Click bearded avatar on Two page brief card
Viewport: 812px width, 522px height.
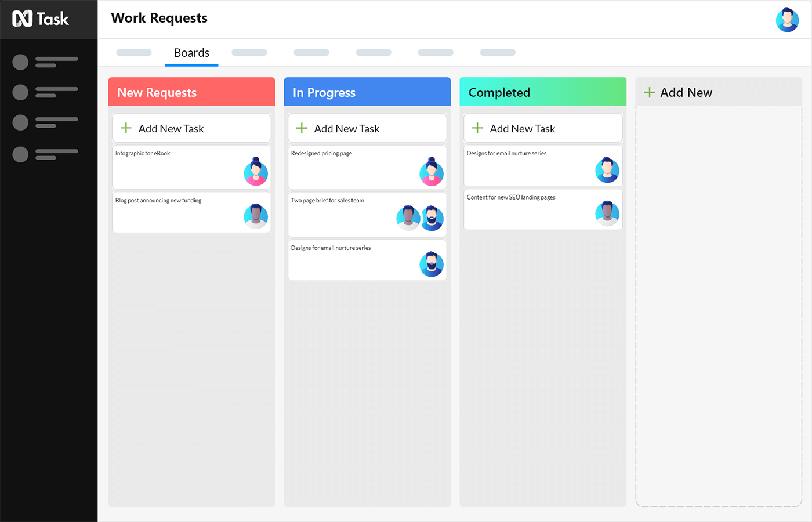[432, 218]
